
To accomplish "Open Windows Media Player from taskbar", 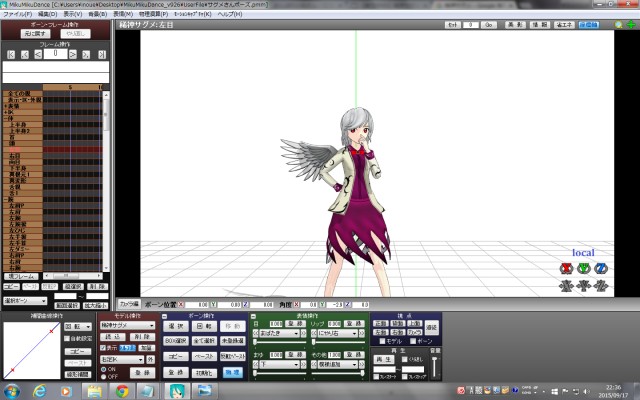I will pos(66,391).
